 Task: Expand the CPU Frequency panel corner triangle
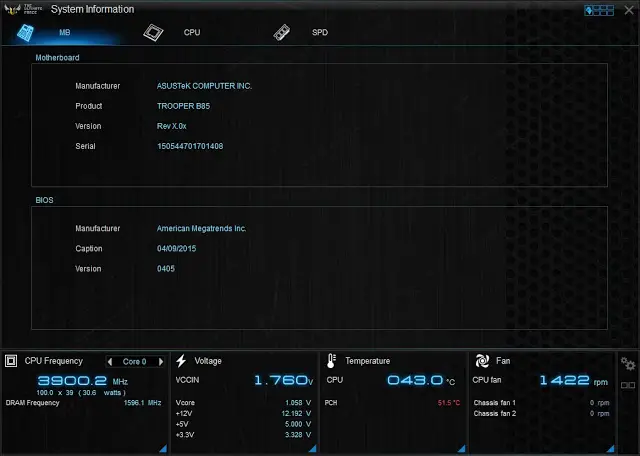click(x=163, y=449)
